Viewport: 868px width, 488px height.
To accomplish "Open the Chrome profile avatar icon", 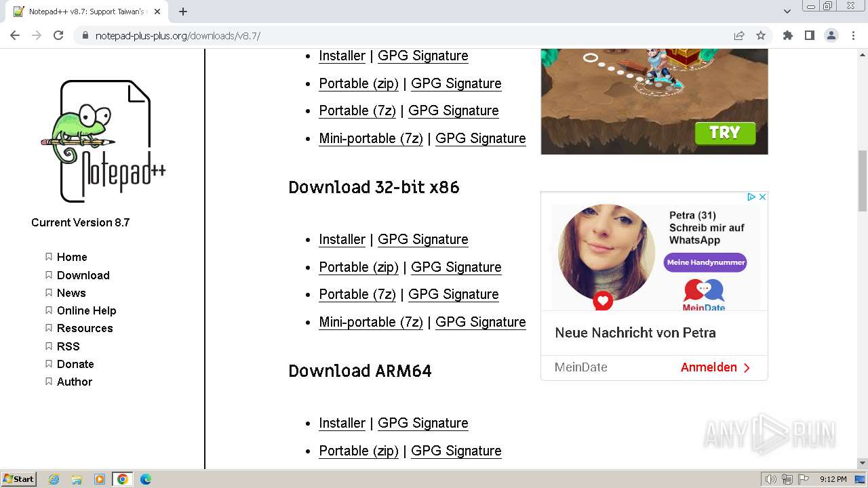I will click(831, 35).
